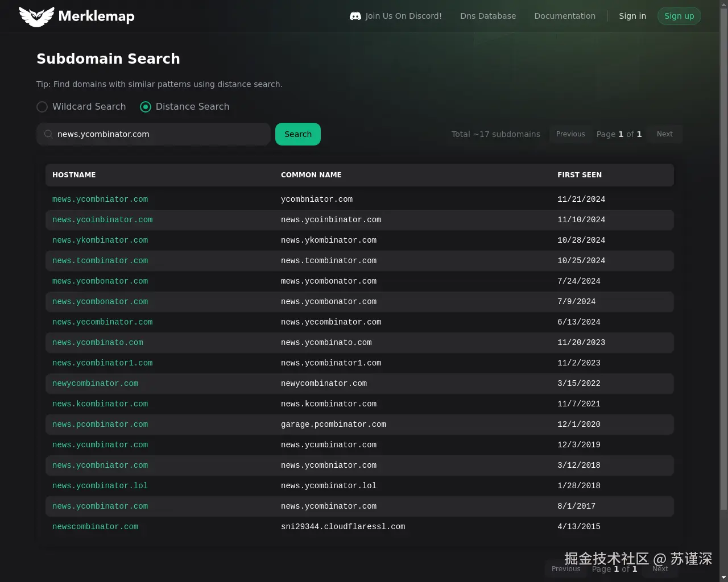Click the magnifying glass icon in search box
The image size is (728, 582).
49,134
